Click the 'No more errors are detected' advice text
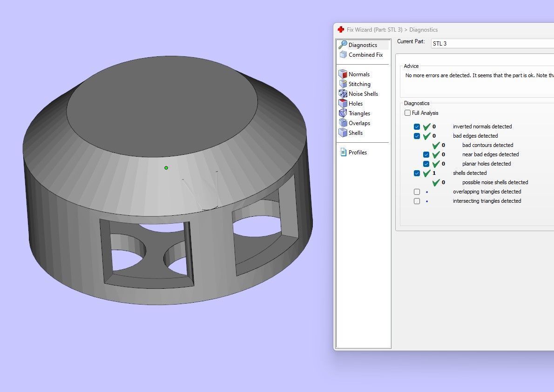 pyautogui.click(x=480, y=75)
